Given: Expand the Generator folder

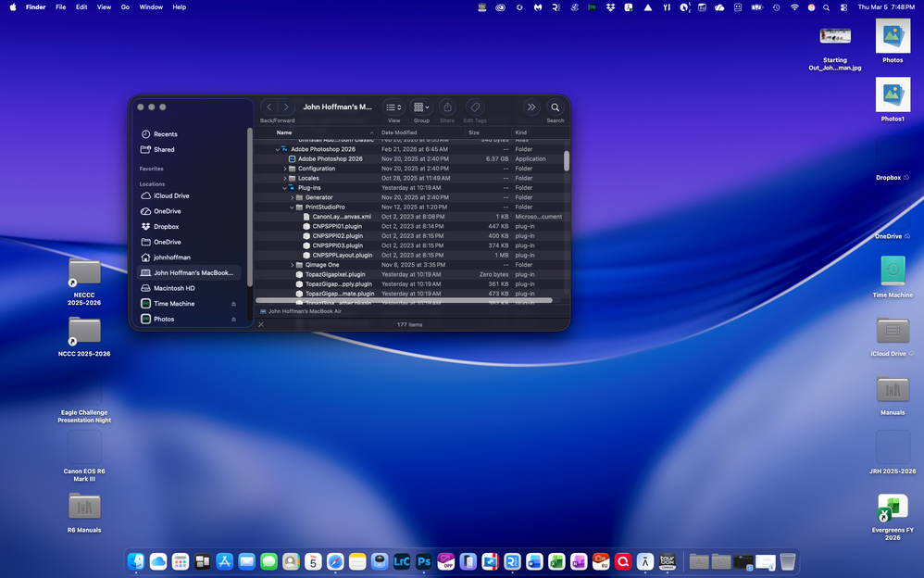Looking at the screenshot, I should 293,197.
